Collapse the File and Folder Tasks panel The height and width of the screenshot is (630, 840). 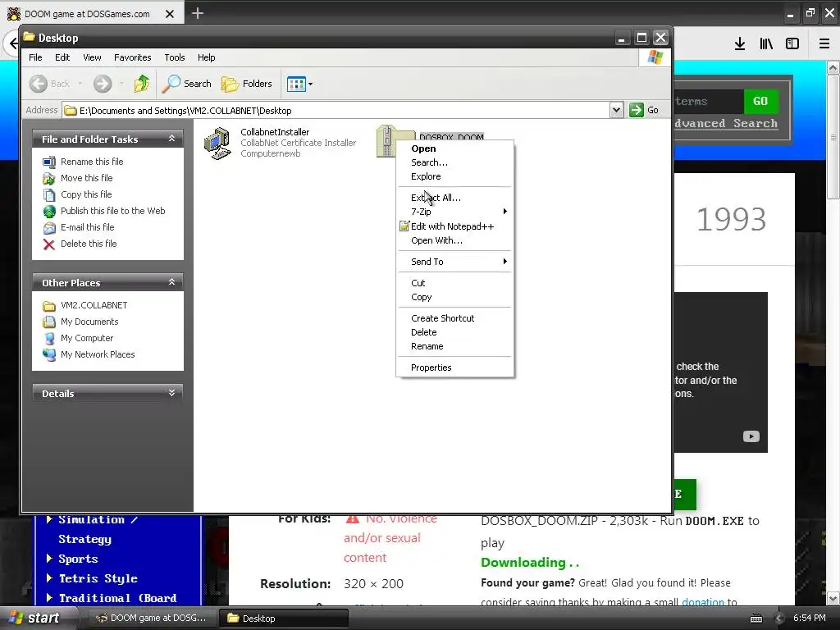pyautogui.click(x=171, y=139)
